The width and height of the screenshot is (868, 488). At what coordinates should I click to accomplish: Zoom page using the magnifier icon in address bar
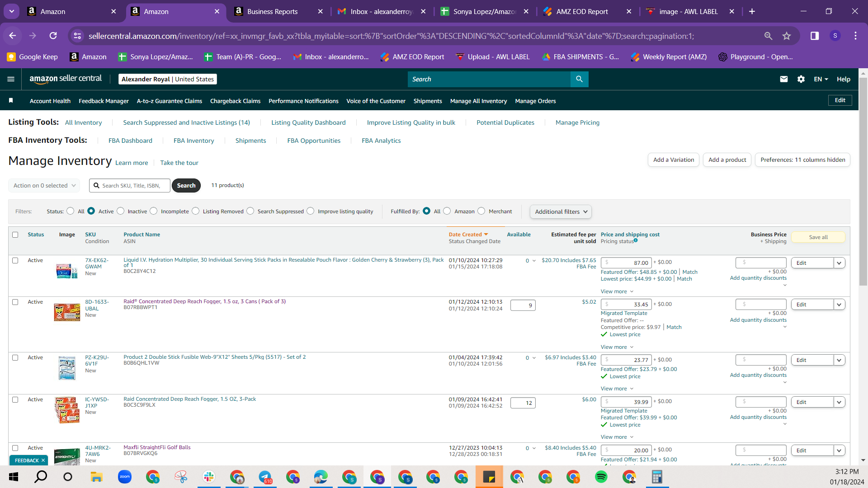[x=768, y=36]
